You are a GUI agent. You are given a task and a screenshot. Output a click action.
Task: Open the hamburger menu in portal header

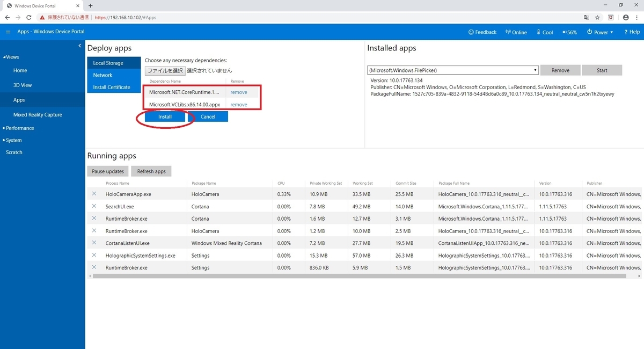(x=8, y=32)
